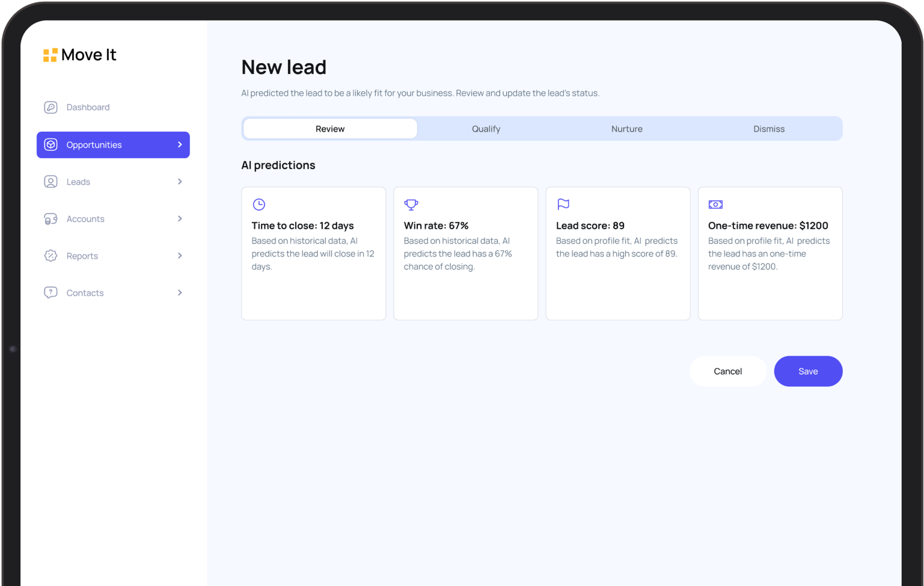The width and height of the screenshot is (924, 586).
Task: Click the Dashboard sidebar icon
Action: [51, 107]
